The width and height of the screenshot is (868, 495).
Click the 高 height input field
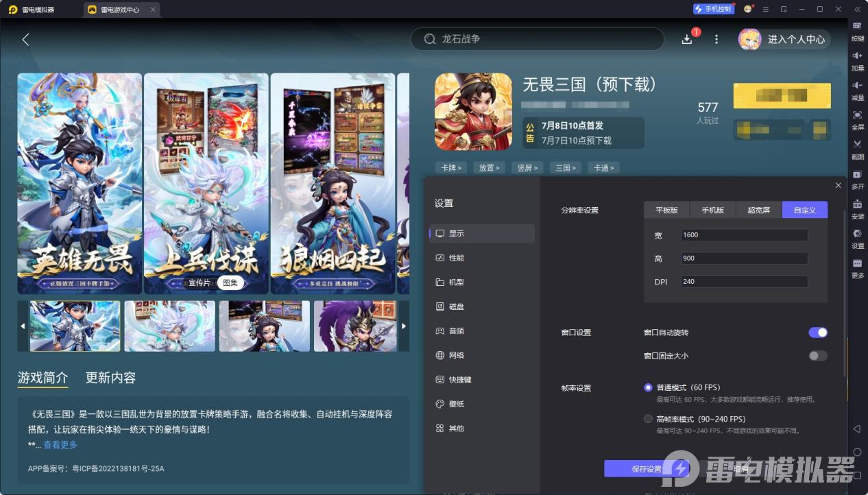(744, 258)
